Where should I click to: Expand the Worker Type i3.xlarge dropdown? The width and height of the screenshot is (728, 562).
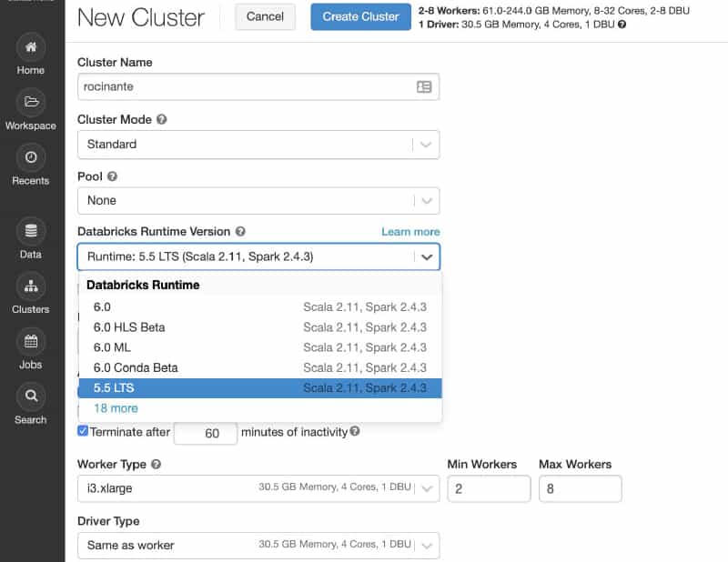coord(258,488)
